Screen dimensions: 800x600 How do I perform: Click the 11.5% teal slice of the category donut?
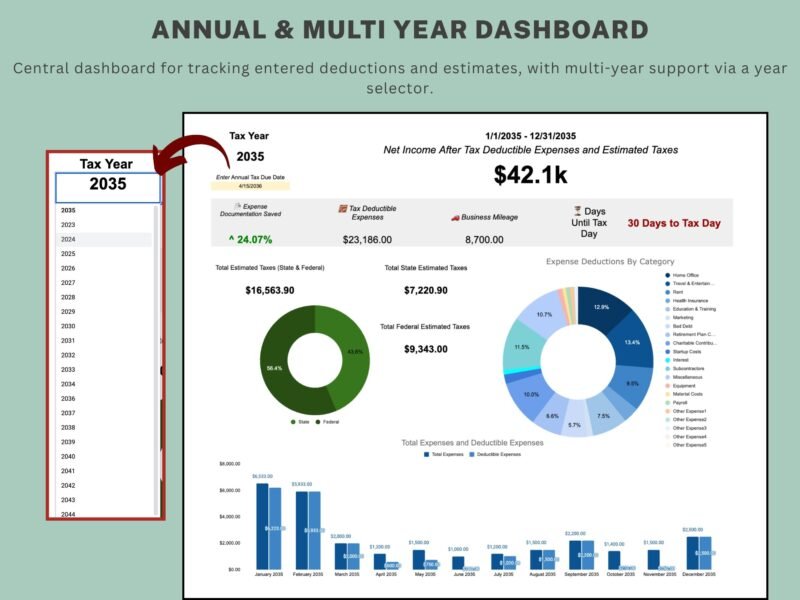click(521, 347)
